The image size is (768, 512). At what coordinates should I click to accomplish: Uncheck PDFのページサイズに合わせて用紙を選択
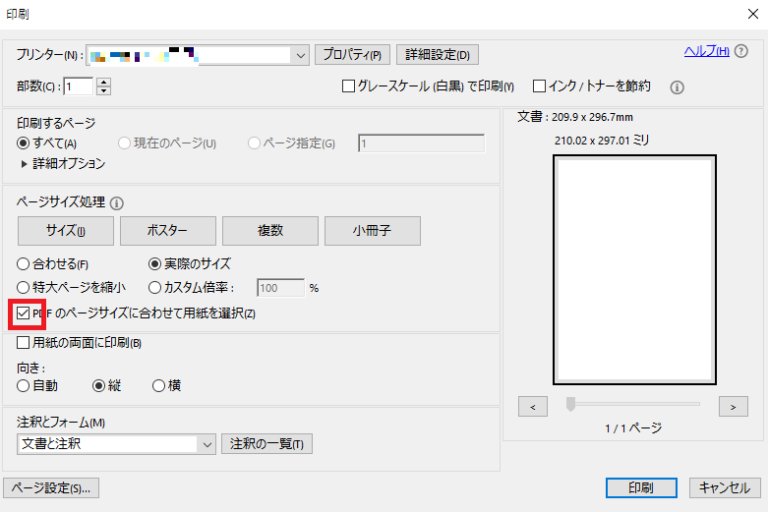pyautogui.click(x=25, y=314)
